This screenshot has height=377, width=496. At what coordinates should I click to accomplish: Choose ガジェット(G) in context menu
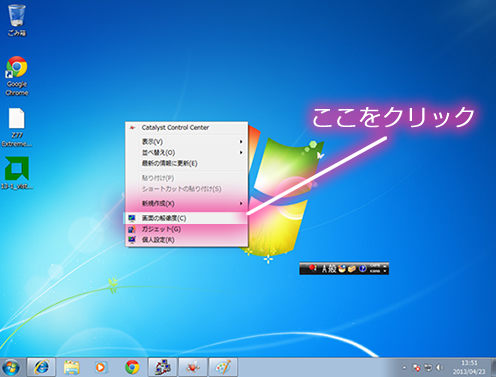click(x=186, y=229)
